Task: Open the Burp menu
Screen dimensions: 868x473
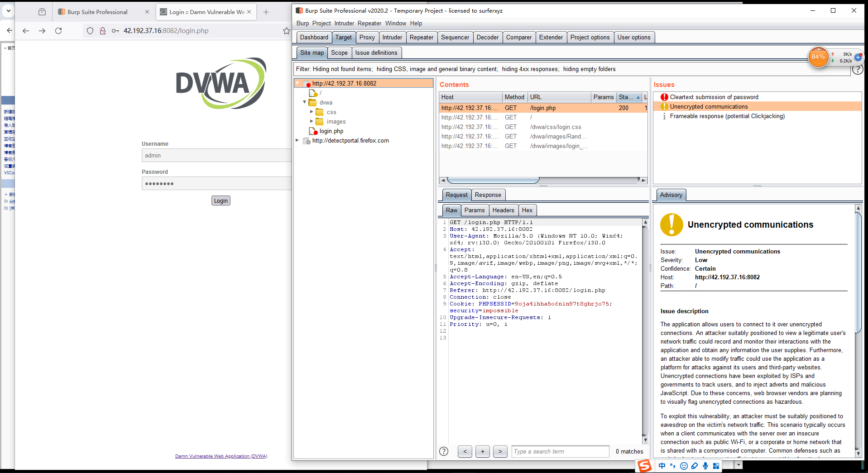Action: [302, 24]
